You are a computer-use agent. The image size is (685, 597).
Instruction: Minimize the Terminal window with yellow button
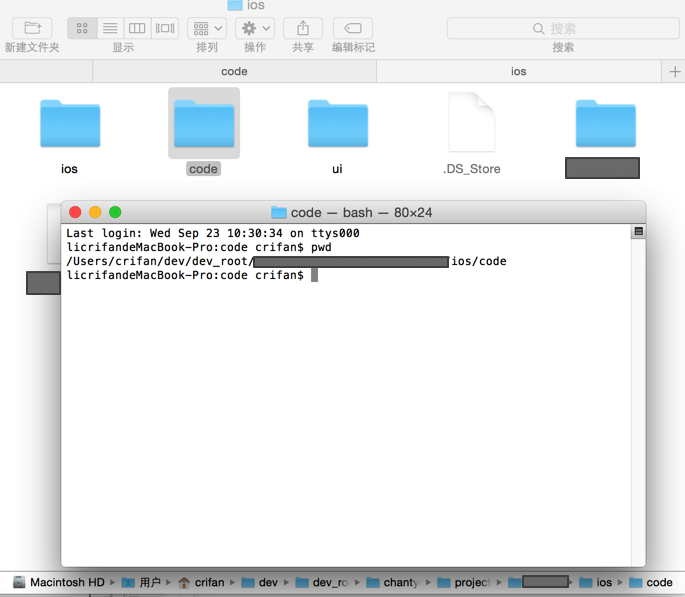coord(95,212)
